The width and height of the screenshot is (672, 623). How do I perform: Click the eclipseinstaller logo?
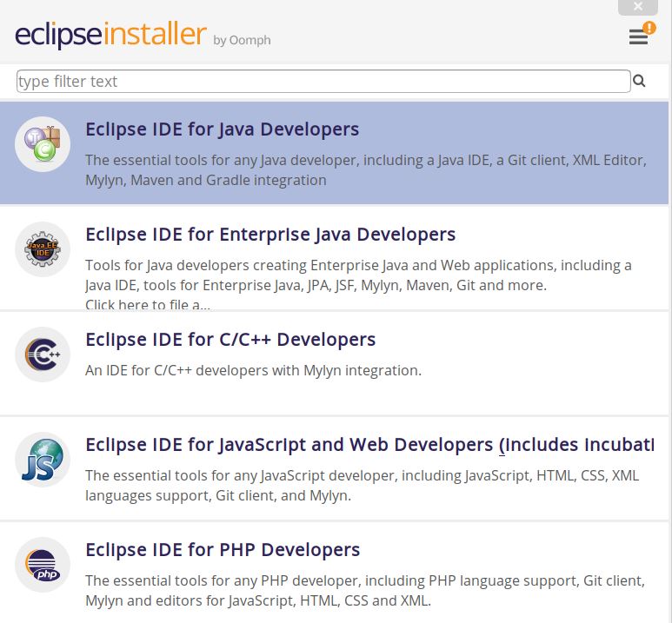(111, 34)
